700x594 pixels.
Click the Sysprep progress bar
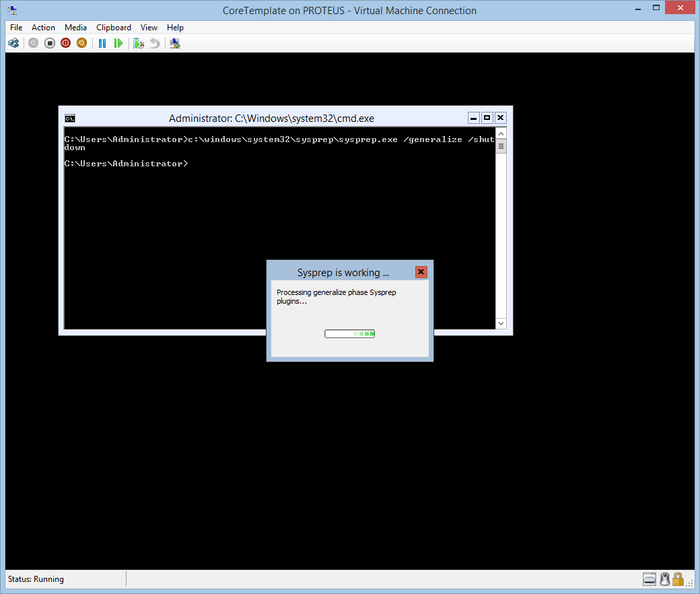[x=349, y=333]
